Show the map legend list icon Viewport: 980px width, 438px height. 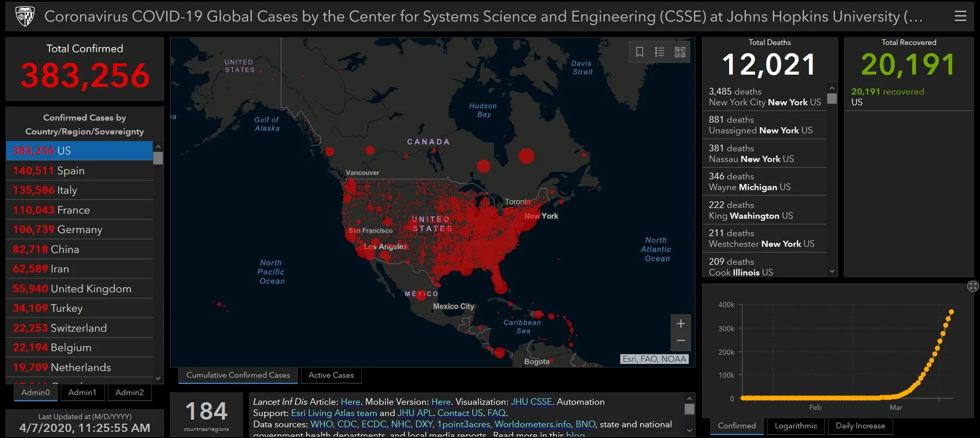click(x=660, y=52)
